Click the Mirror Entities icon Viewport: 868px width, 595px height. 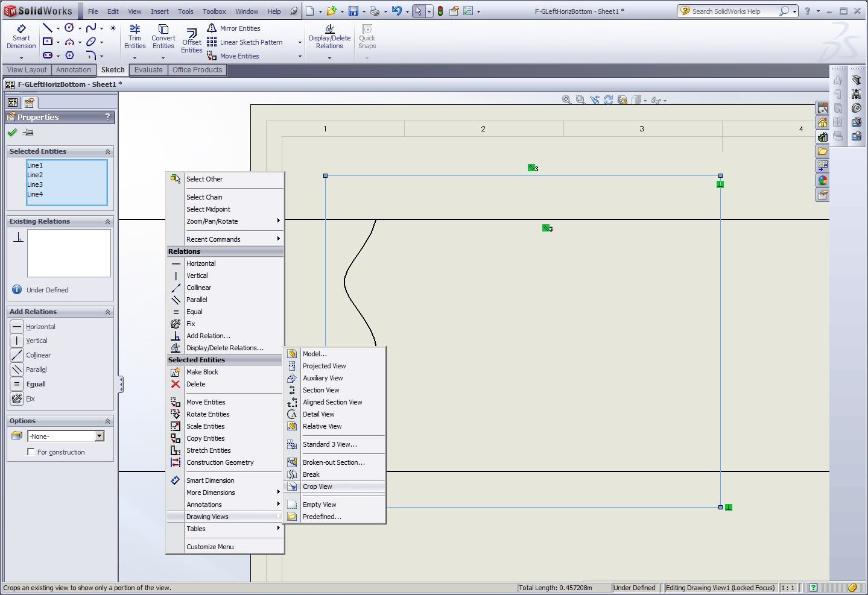(212, 28)
